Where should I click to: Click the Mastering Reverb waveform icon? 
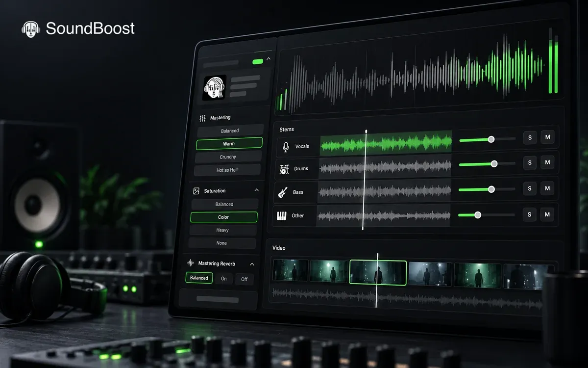click(191, 263)
